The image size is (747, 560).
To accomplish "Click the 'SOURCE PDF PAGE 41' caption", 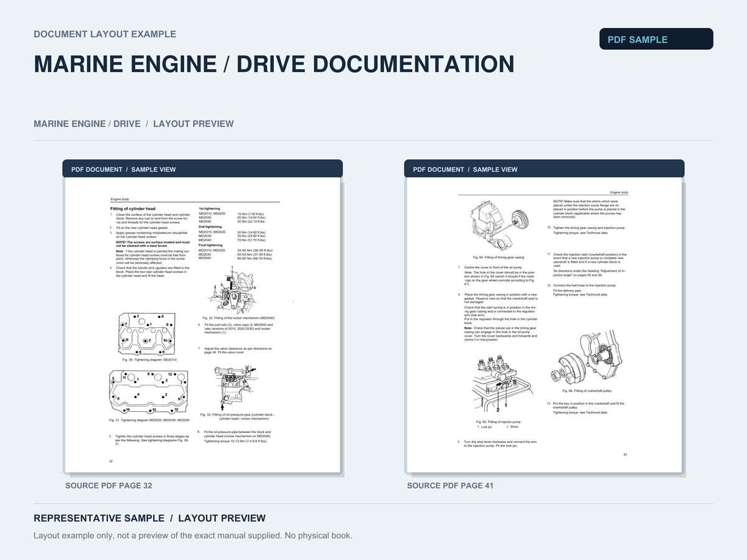I will (x=450, y=485).
